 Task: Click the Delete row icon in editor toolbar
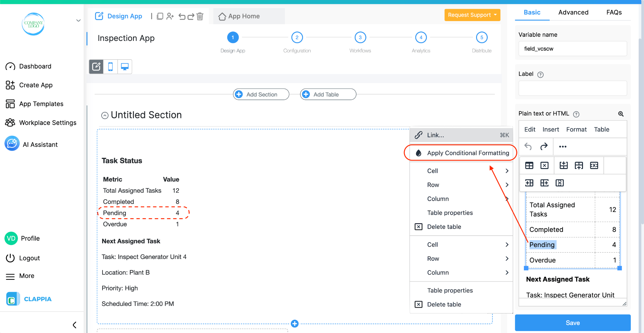(594, 166)
